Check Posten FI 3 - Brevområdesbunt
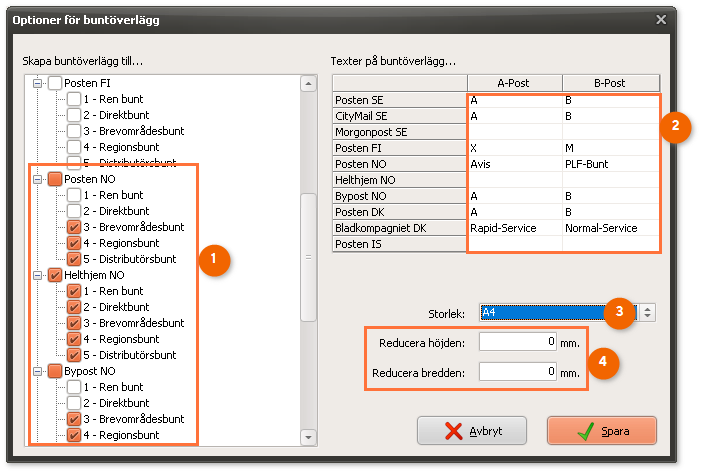The height and width of the screenshot is (473, 702). coord(74,131)
